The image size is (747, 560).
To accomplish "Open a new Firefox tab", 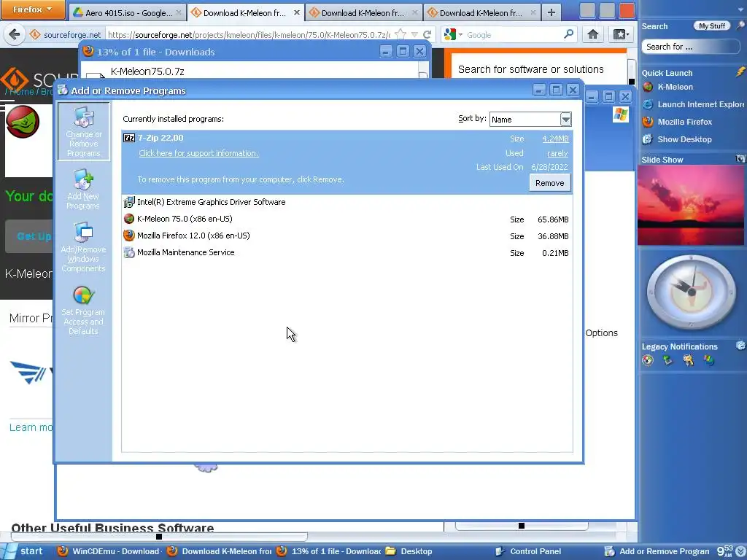I will click(x=551, y=13).
